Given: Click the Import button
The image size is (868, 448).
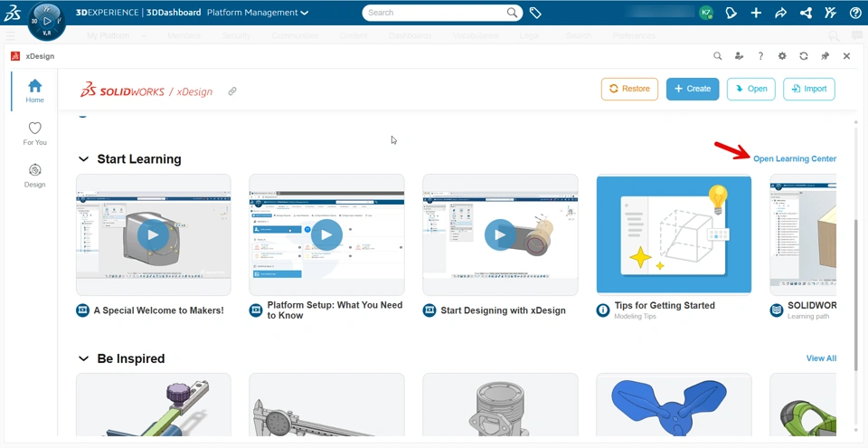Looking at the screenshot, I should pos(808,89).
